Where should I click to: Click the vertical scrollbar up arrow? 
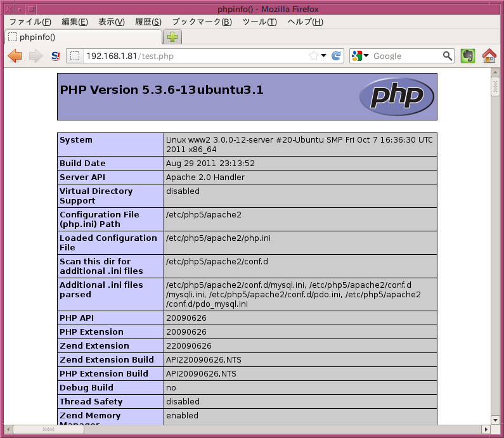pos(495,72)
